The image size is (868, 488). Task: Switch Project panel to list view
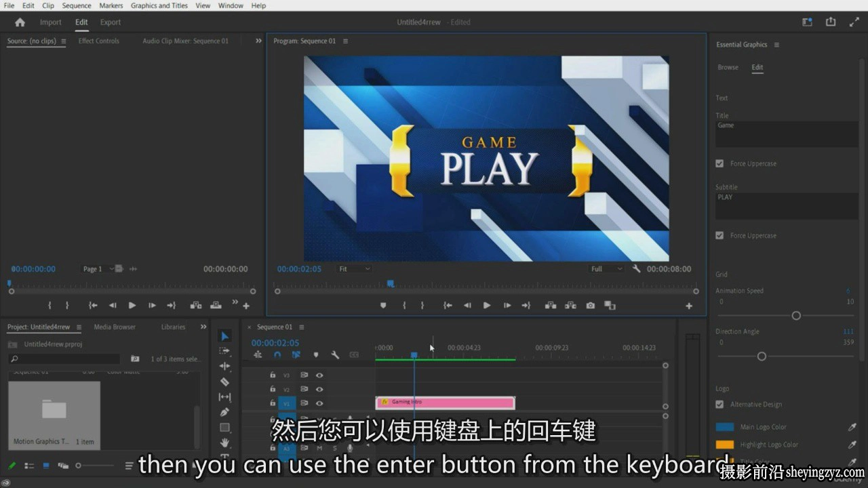pyautogui.click(x=29, y=466)
